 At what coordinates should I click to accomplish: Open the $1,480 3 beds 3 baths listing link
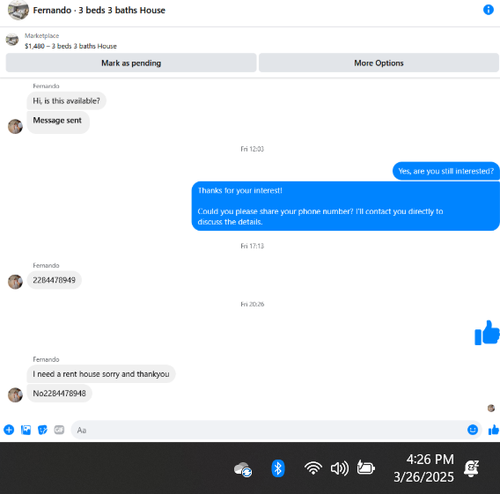point(71,46)
